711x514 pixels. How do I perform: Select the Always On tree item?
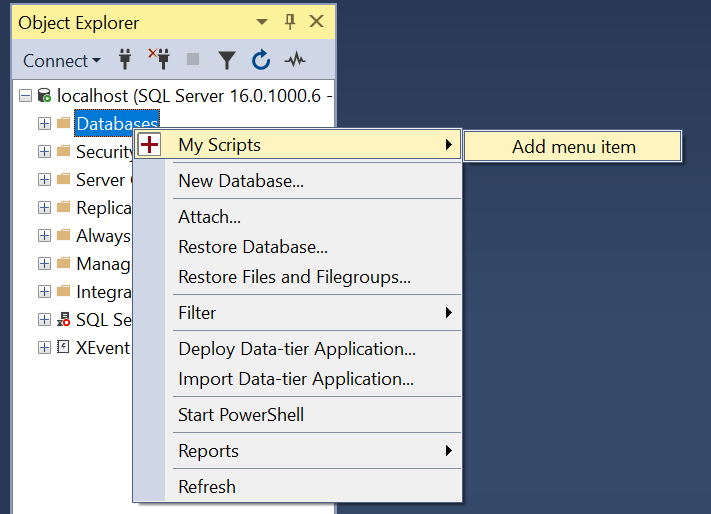(104, 236)
